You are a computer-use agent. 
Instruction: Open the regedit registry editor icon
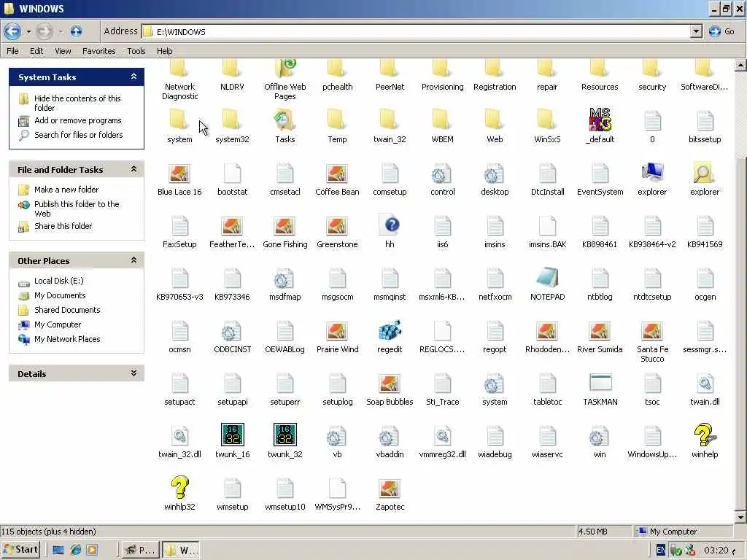pyautogui.click(x=390, y=330)
